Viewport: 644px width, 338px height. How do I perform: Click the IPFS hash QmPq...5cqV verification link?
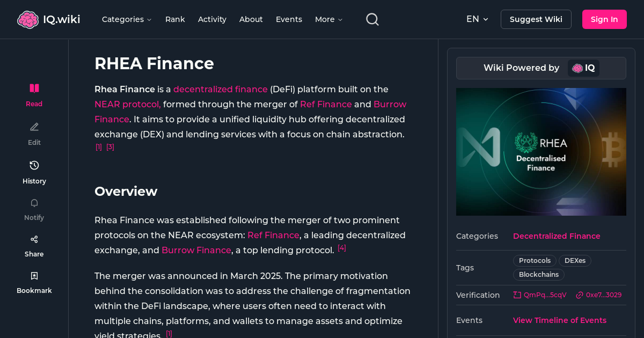[539, 295]
